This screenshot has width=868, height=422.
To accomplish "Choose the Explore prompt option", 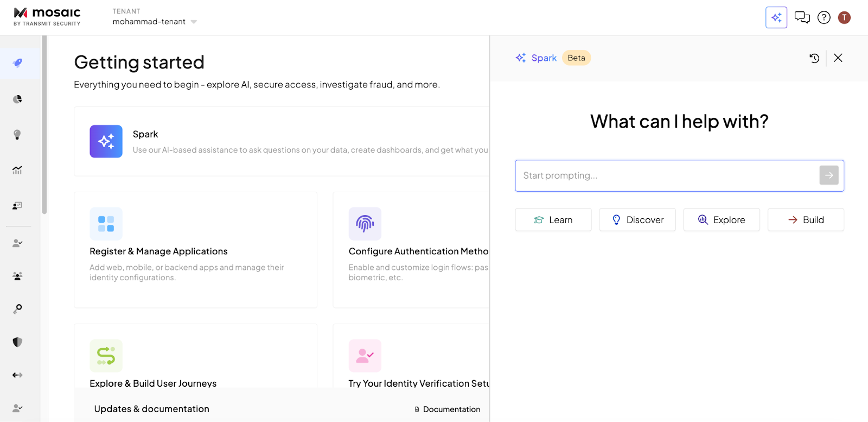I will (722, 220).
